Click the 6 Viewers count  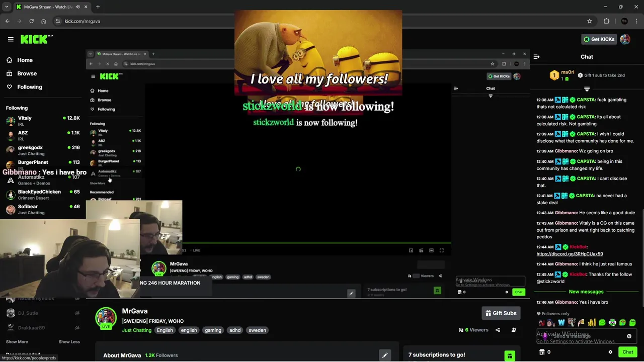coord(473,330)
